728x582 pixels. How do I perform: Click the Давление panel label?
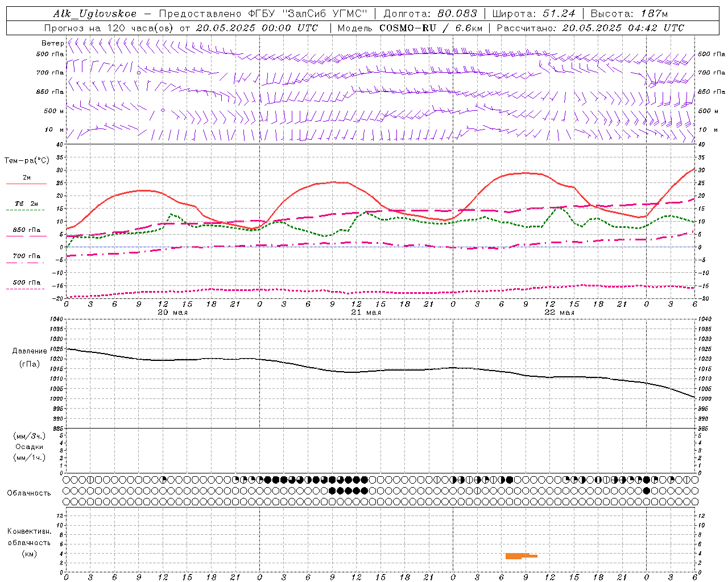[30, 351]
